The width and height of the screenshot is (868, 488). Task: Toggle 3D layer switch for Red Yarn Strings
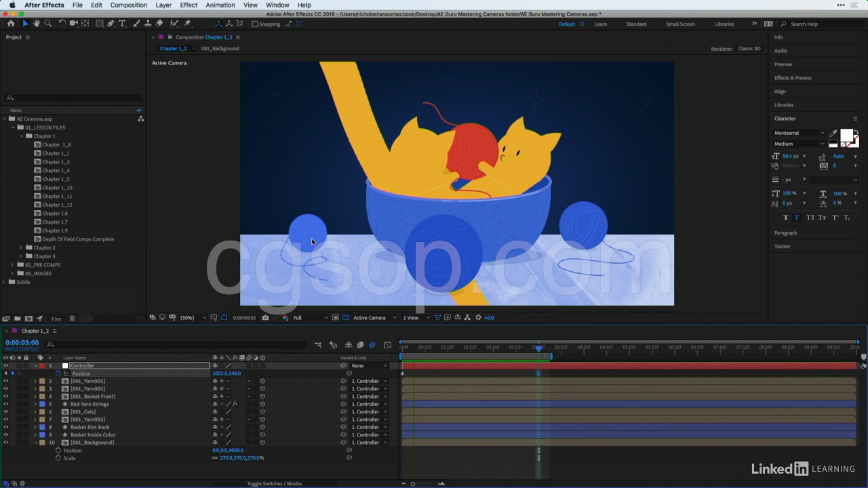[262, 405]
